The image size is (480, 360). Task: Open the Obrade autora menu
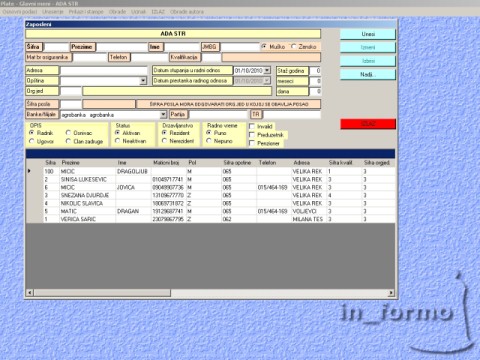(x=187, y=12)
